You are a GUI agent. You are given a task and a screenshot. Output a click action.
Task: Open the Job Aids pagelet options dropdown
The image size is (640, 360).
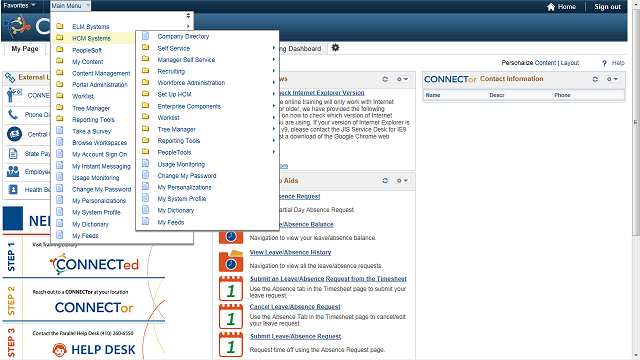tap(402, 180)
